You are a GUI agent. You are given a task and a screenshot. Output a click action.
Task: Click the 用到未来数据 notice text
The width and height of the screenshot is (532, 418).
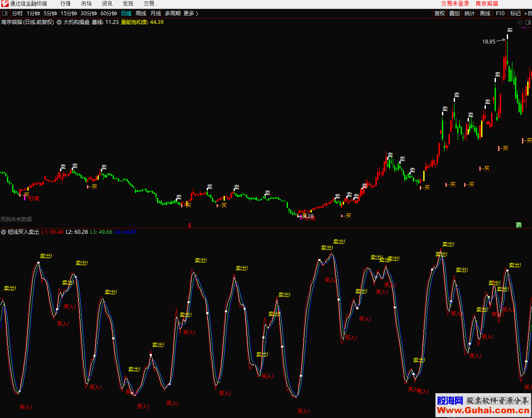click(x=16, y=219)
